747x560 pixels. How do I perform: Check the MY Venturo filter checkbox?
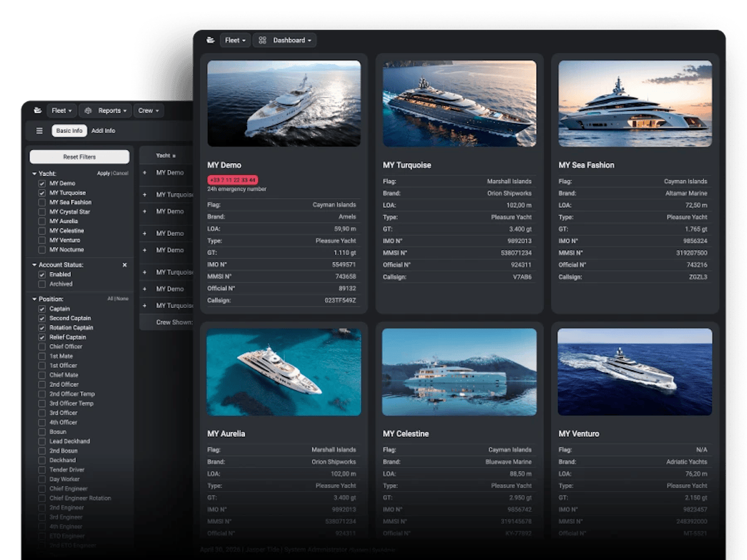point(42,240)
